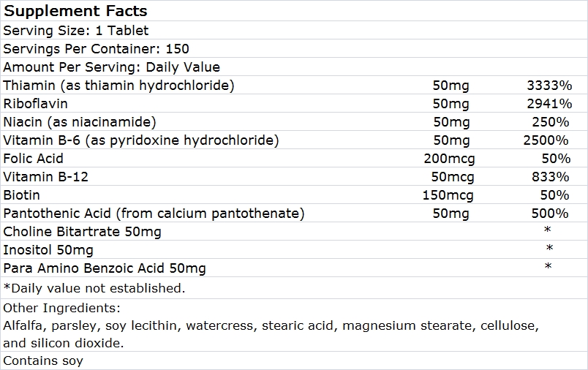Click the Niacin (as niacinamide) label
This screenshot has width=588, height=370.
tap(80, 122)
